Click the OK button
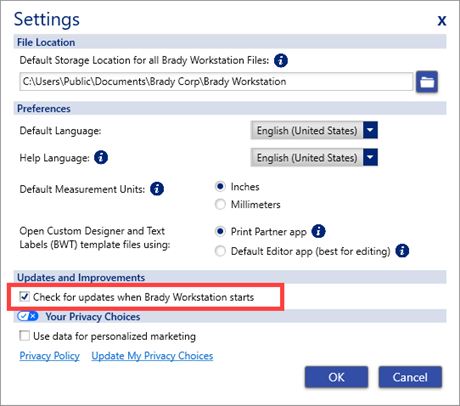The height and width of the screenshot is (406, 460). point(336,377)
